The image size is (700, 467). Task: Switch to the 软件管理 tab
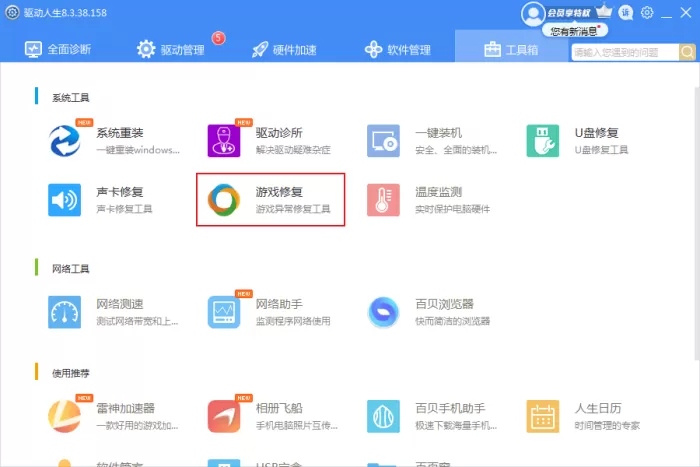pyautogui.click(x=398, y=50)
